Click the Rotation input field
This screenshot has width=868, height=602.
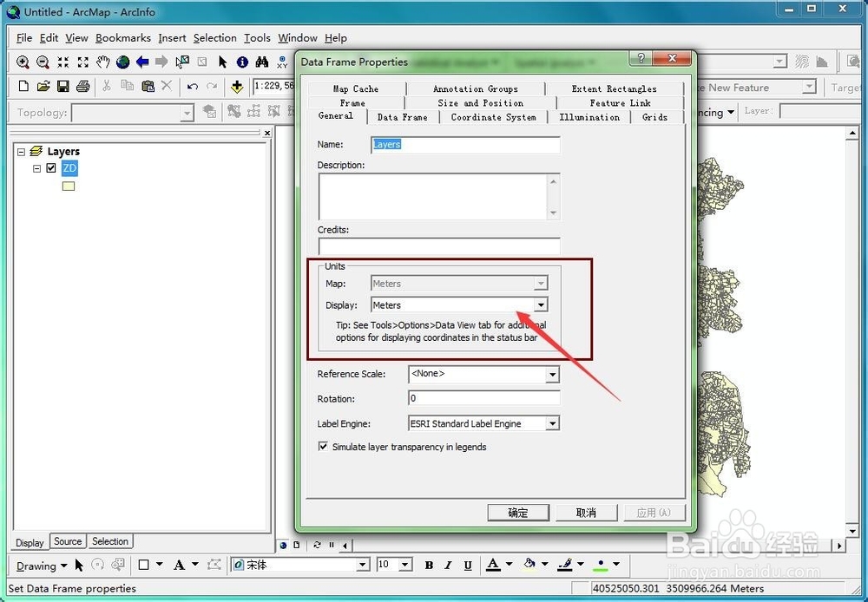pyautogui.click(x=483, y=398)
